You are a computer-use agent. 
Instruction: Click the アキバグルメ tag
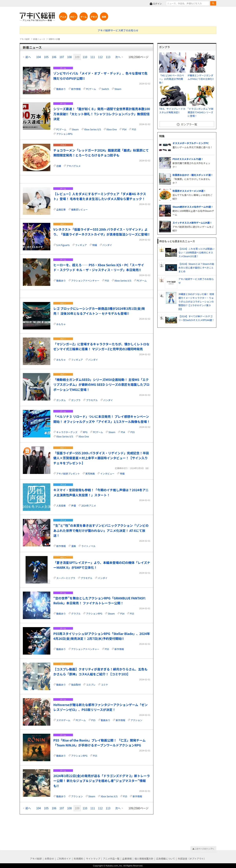73,166
